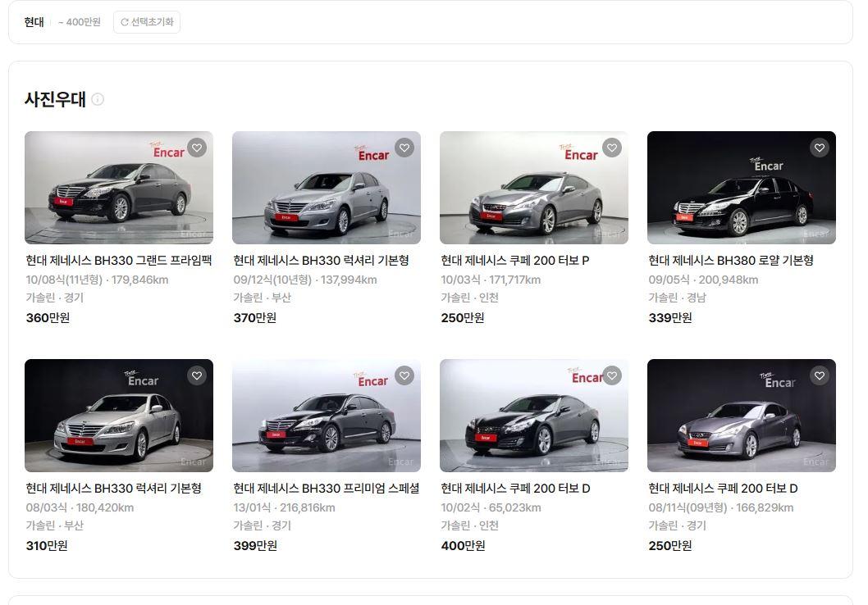Click the info icon beside 사진우대

98,99
